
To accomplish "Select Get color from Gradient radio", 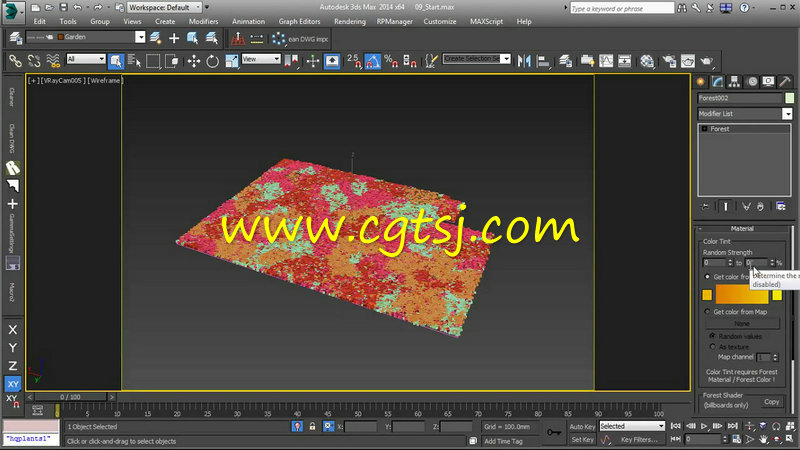I will [x=707, y=277].
